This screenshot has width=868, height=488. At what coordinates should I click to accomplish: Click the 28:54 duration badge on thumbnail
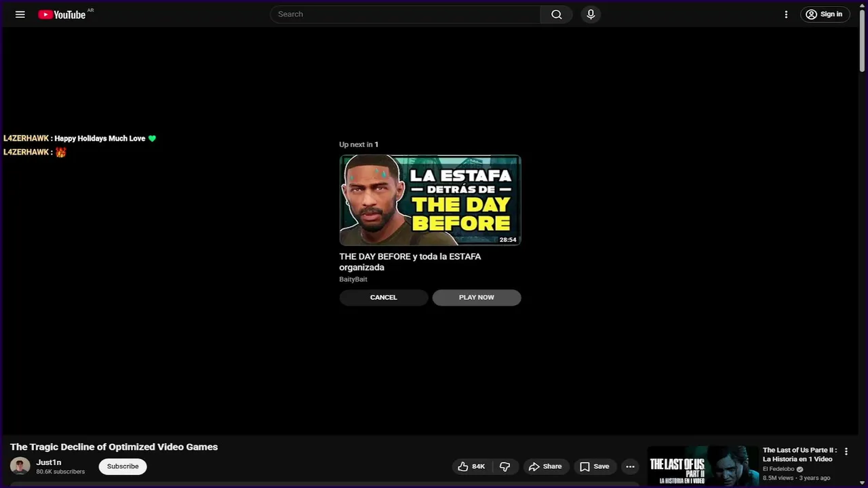508,240
